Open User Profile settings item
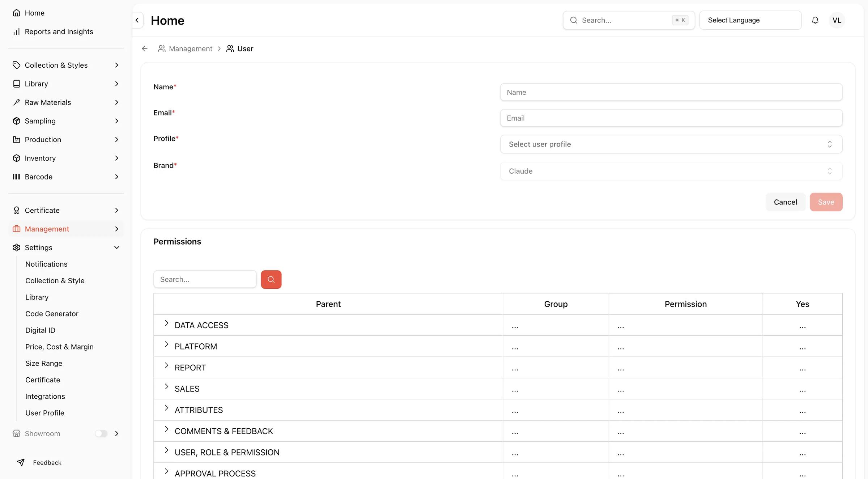This screenshot has width=868, height=479. [x=45, y=413]
